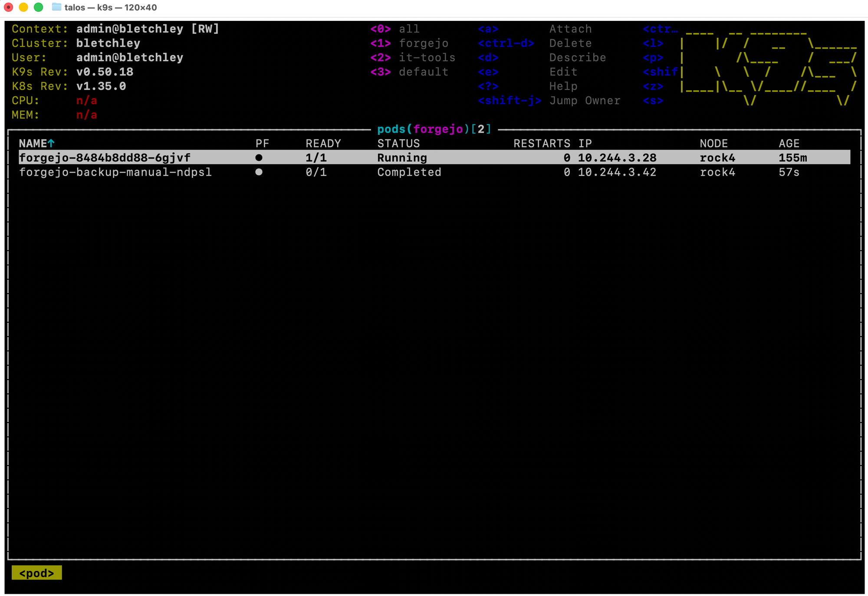Screen dimensions: 868x596
Task: Click the <?> key shortcut label
Action: point(488,86)
